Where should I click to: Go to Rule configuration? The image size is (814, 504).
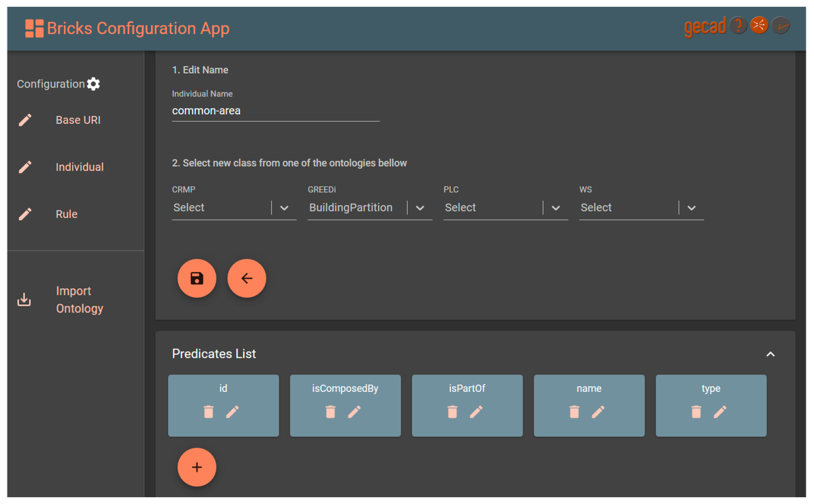pyautogui.click(x=66, y=214)
